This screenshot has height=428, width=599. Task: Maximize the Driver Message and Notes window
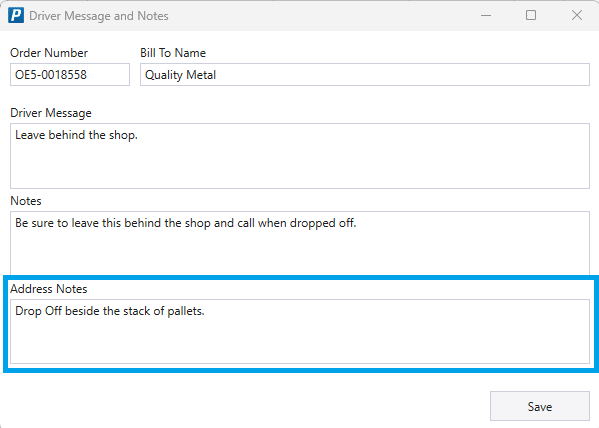(531, 16)
